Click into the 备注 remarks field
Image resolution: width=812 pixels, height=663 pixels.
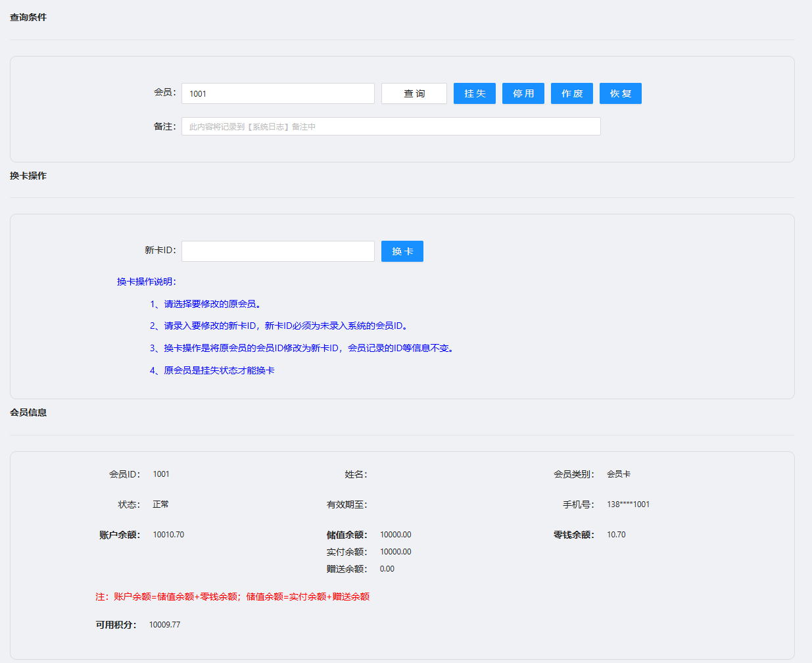pos(391,126)
